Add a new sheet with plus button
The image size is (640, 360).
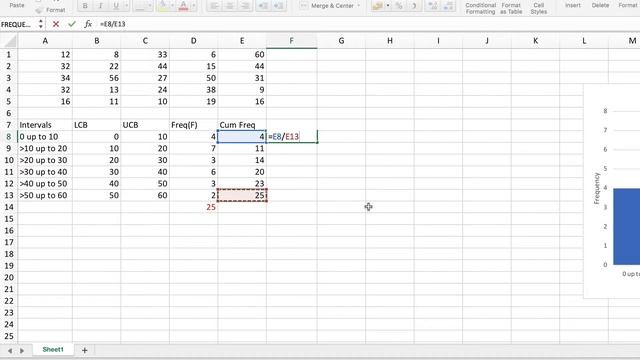pos(84,350)
